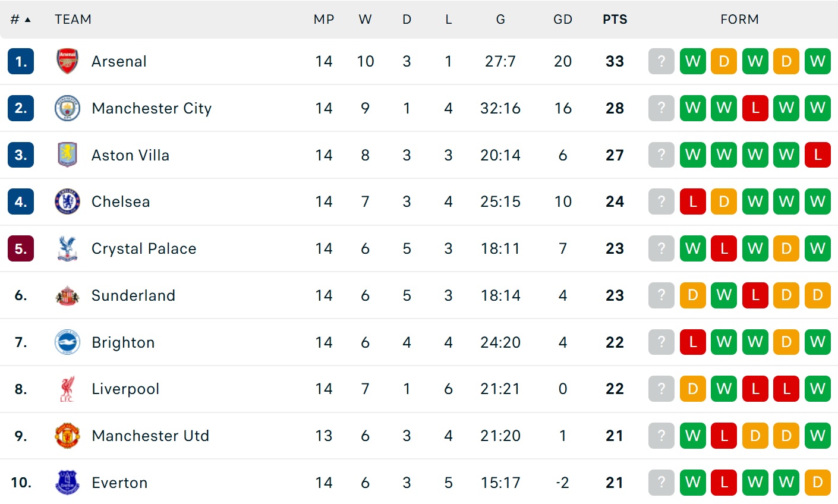
Task: Click the Arsenal club crest icon
Action: [x=67, y=61]
